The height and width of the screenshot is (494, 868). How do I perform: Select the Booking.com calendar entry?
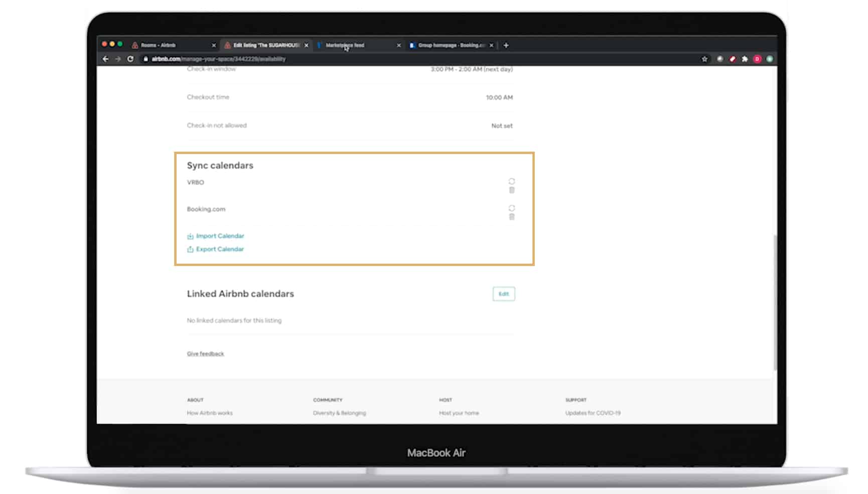tap(206, 209)
